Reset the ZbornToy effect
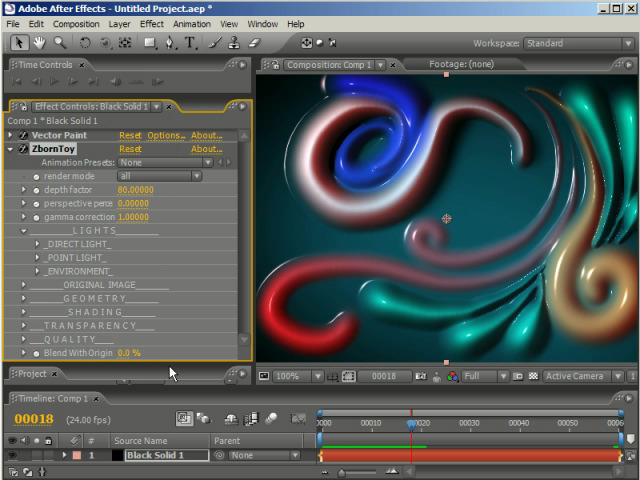Viewport: 640px width, 480px height. pyautogui.click(x=130, y=149)
